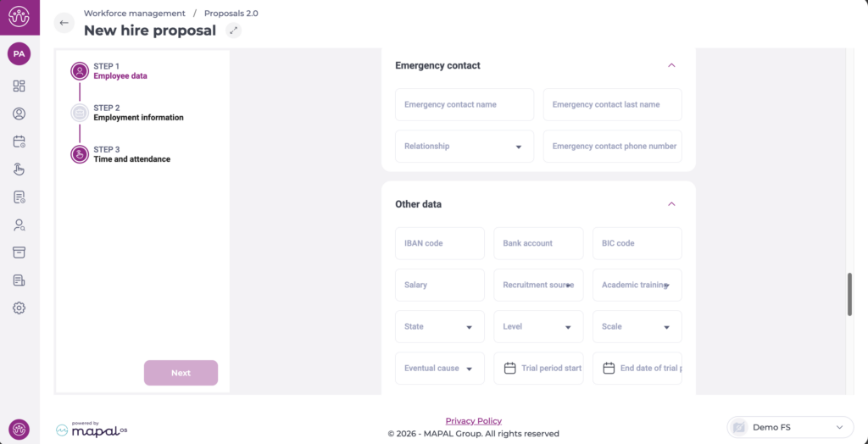
Task: Collapse the Emergency contact section
Action: [x=671, y=65]
